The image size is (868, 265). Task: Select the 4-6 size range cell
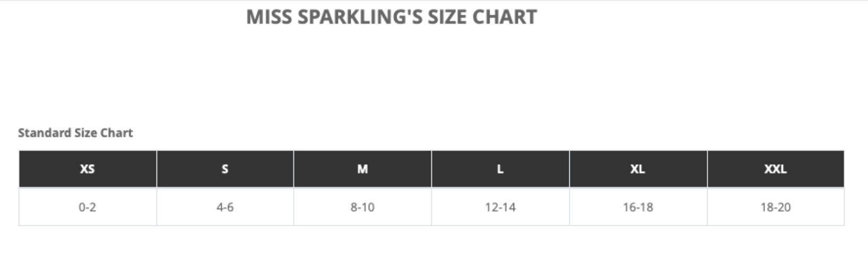[x=225, y=207]
